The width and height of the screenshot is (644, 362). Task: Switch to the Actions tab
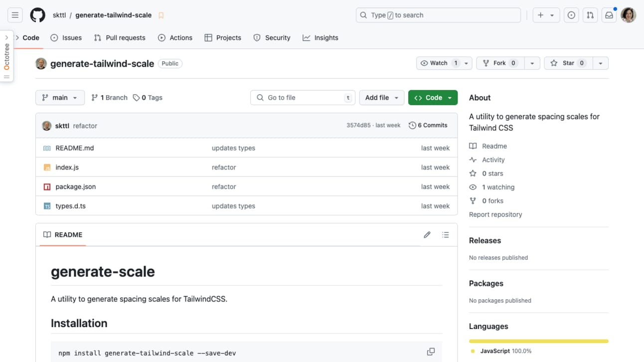(175, 37)
